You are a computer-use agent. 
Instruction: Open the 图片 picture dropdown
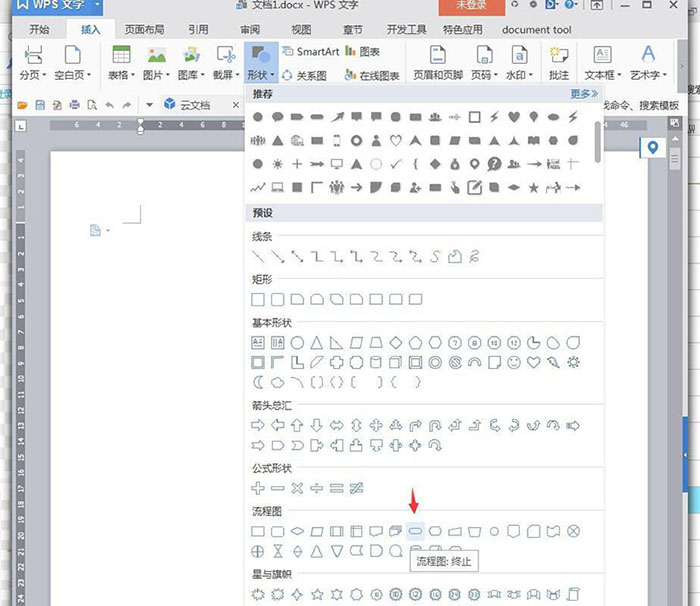156,63
